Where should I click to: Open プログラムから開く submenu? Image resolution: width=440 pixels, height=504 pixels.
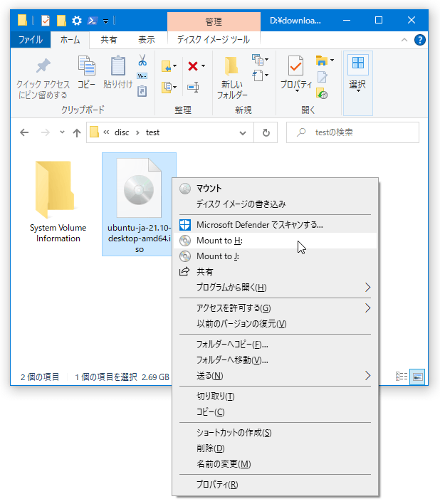275,288
